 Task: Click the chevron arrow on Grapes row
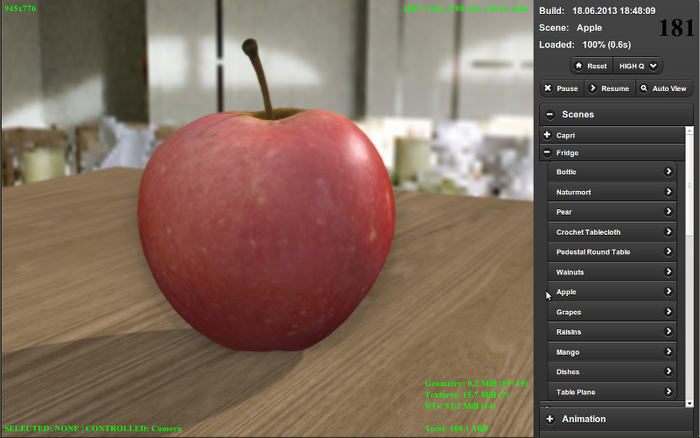point(668,311)
